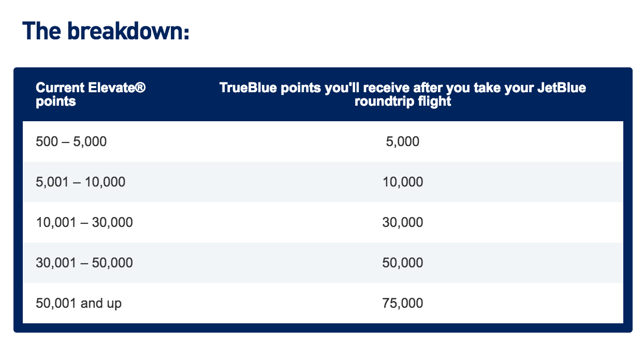Select the 50,000 TrueBlue points value

click(x=402, y=263)
